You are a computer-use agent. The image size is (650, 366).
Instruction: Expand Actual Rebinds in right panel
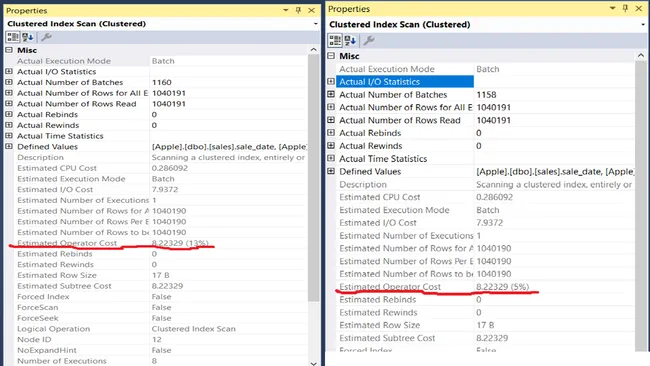point(331,133)
